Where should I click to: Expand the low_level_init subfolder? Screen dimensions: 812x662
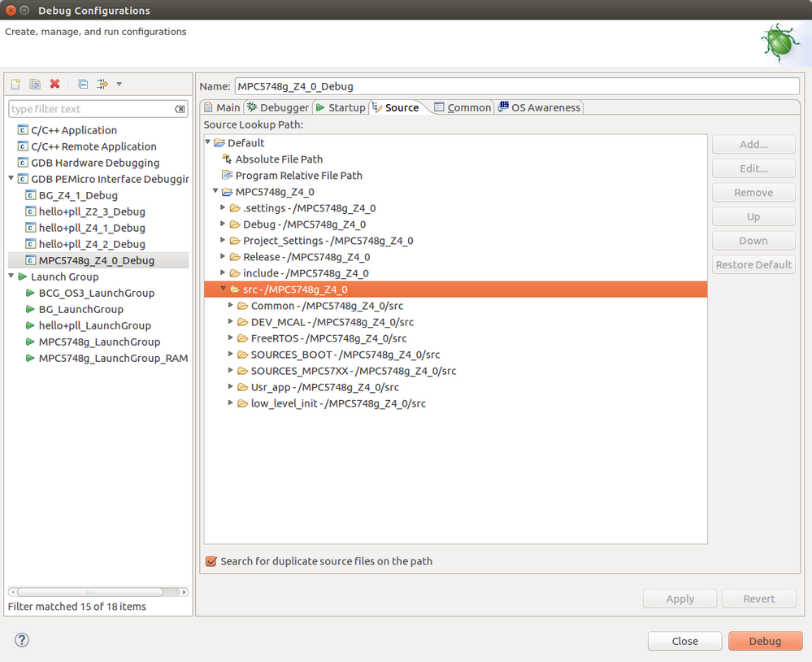(231, 403)
